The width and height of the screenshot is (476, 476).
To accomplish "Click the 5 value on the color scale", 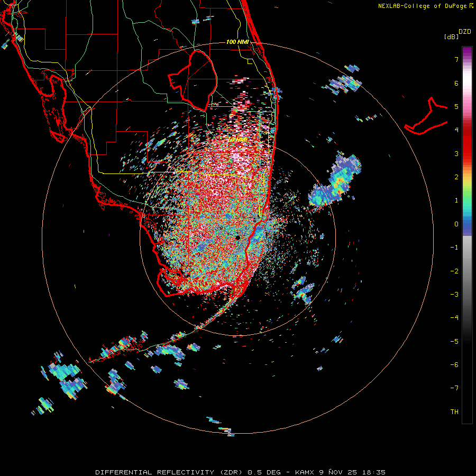I will point(456,106).
